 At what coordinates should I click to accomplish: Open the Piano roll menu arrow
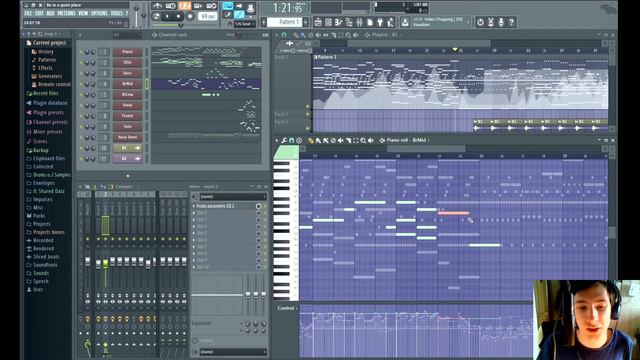pos(277,140)
